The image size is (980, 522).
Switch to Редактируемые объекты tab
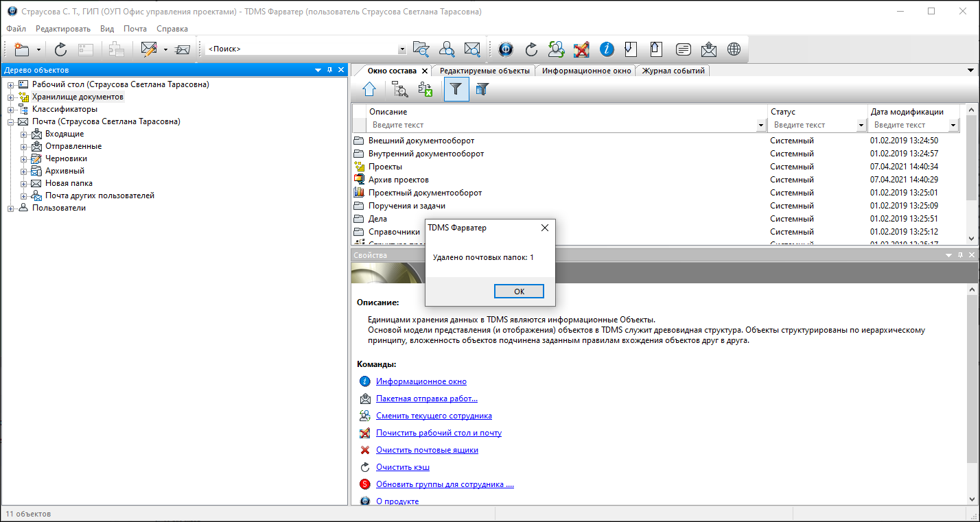484,71
